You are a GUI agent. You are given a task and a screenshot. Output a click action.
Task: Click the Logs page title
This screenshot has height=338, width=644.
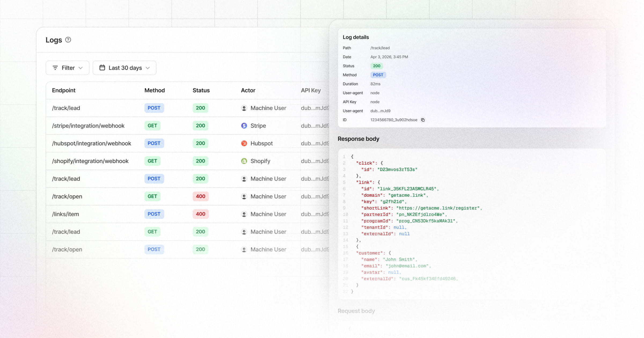54,40
